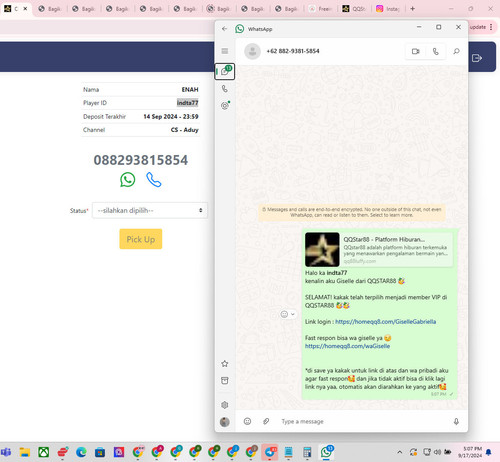Open the Chats tab in WhatsApp sidebar

pyautogui.click(x=225, y=71)
